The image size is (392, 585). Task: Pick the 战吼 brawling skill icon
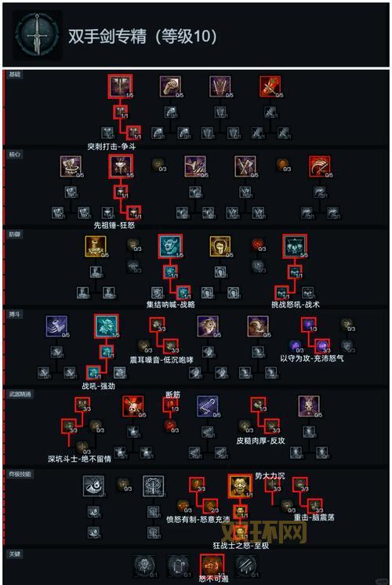click(107, 326)
